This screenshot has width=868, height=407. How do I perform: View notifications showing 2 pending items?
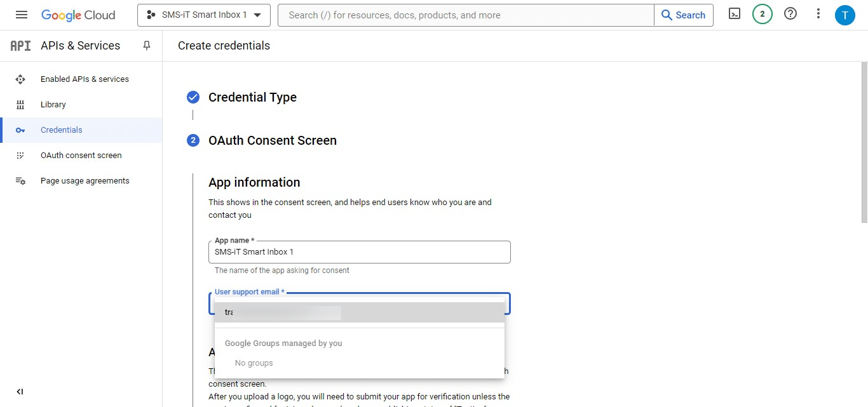(x=762, y=13)
